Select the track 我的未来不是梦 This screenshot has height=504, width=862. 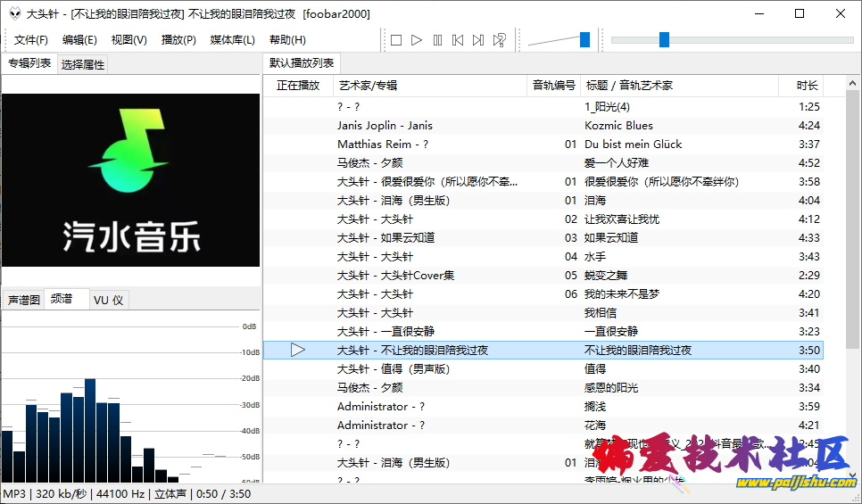click(x=543, y=293)
